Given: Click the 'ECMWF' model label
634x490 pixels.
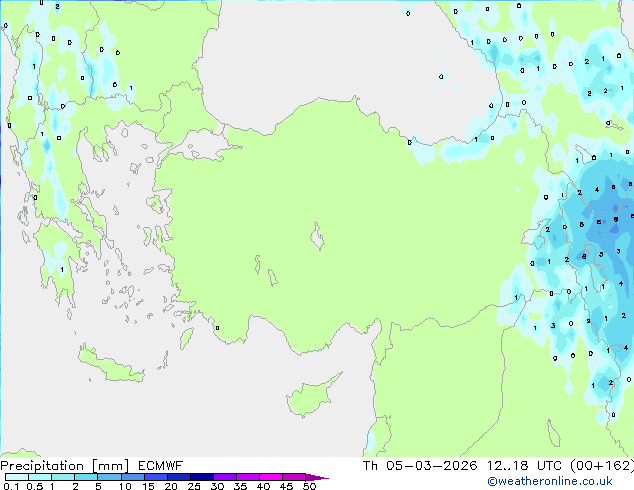Looking at the screenshot, I should point(161,466).
